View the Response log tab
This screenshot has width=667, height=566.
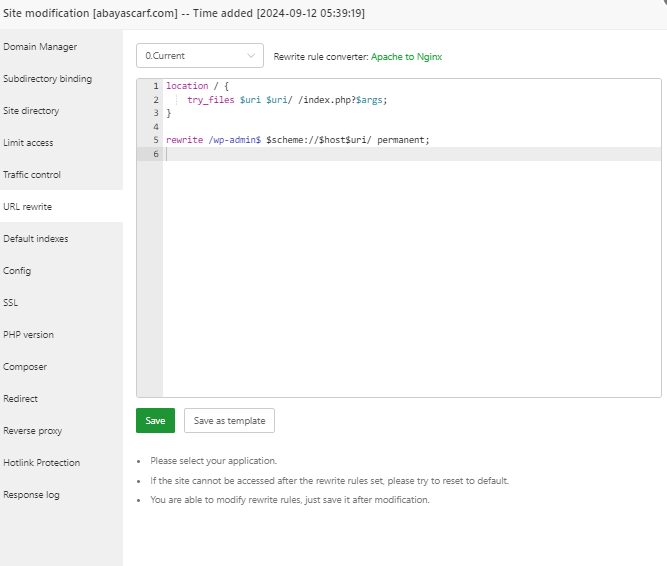click(x=31, y=495)
